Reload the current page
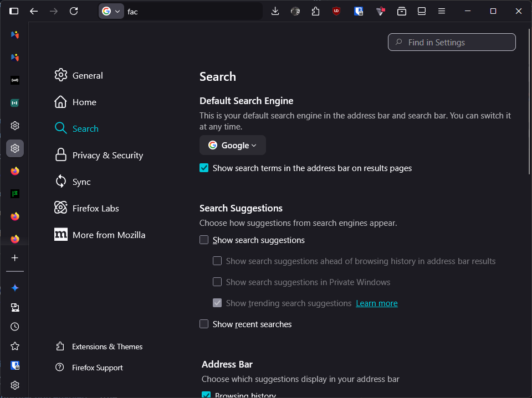Screen dimensions: 532x398 click(x=74, y=11)
